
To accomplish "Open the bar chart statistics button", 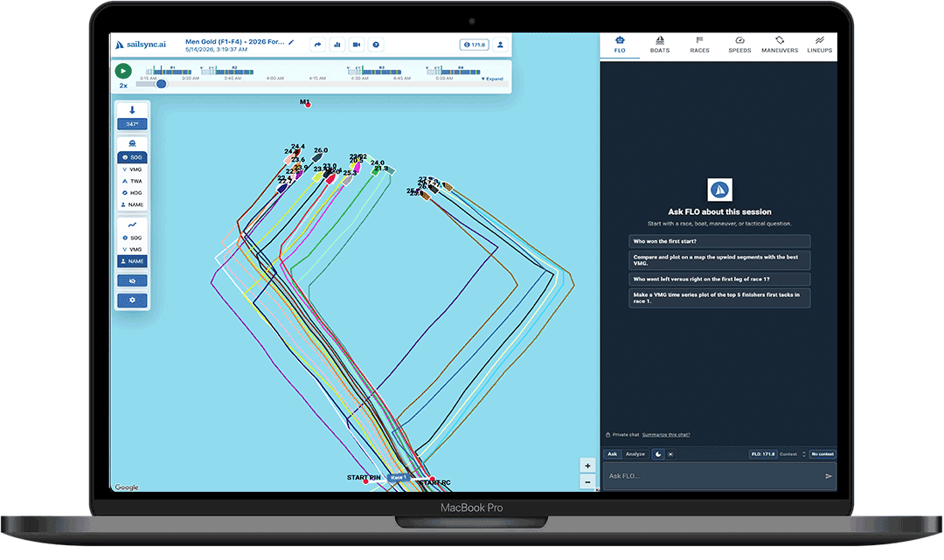I will pos(337,45).
